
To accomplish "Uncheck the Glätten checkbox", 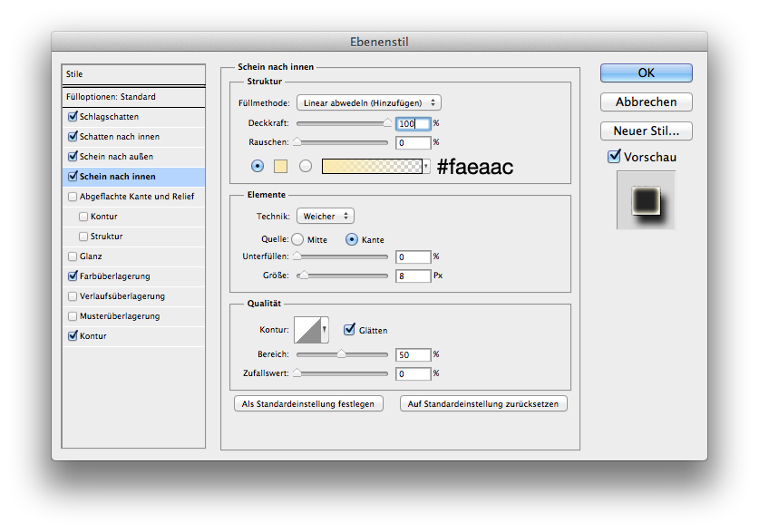I will coord(349,330).
